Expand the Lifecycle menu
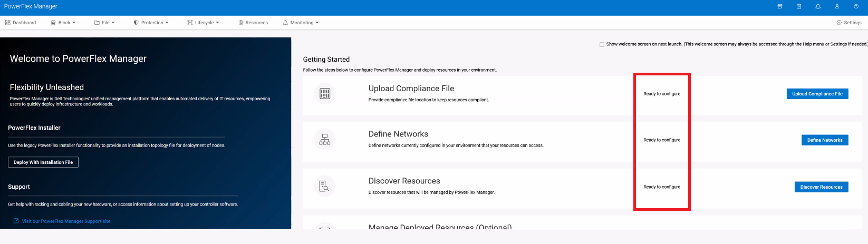868x244 pixels. click(x=203, y=23)
